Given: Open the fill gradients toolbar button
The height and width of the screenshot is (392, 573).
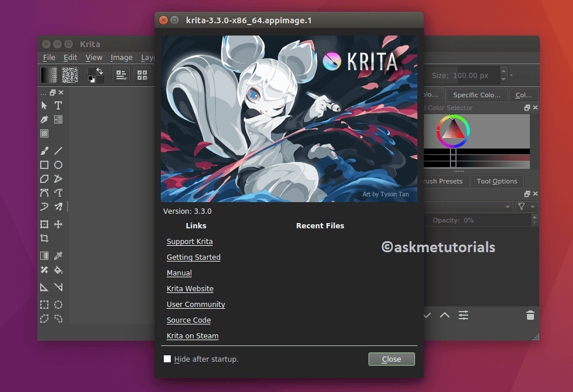Looking at the screenshot, I should [x=48, y=75].
